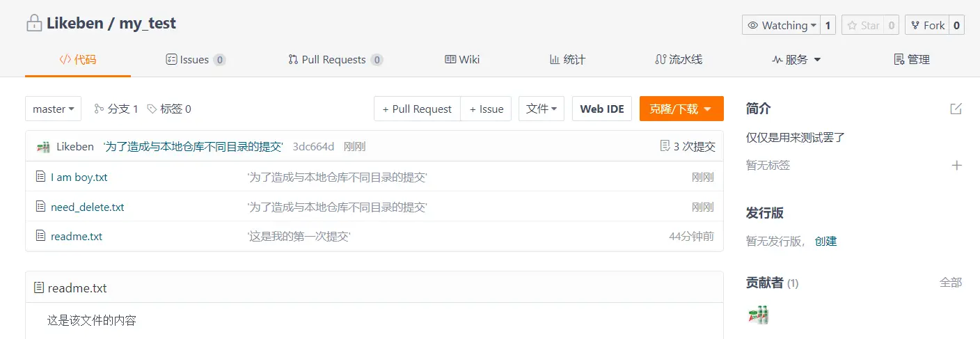The image size is (980, 339).
Task: Click the 暂无标签 text
Action: click(x=768, y=165)
